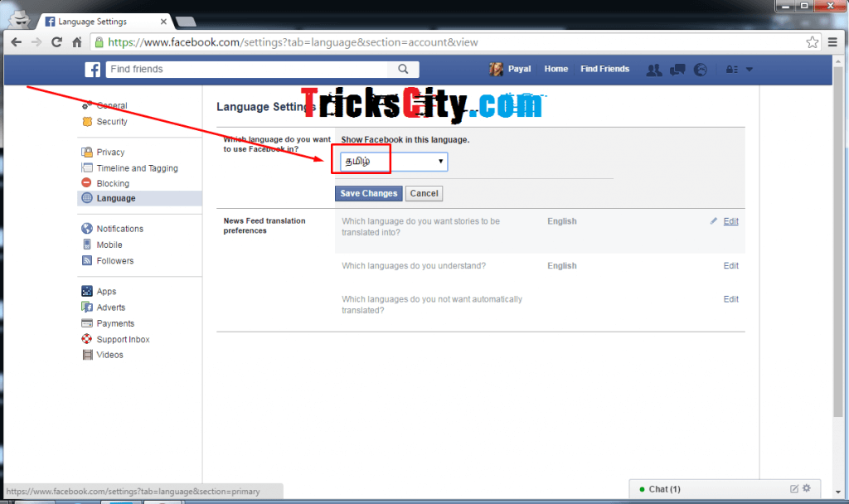Click the Facebook logo icon
This screenshot has width=849, height=504.
click(x=93, y=70)
